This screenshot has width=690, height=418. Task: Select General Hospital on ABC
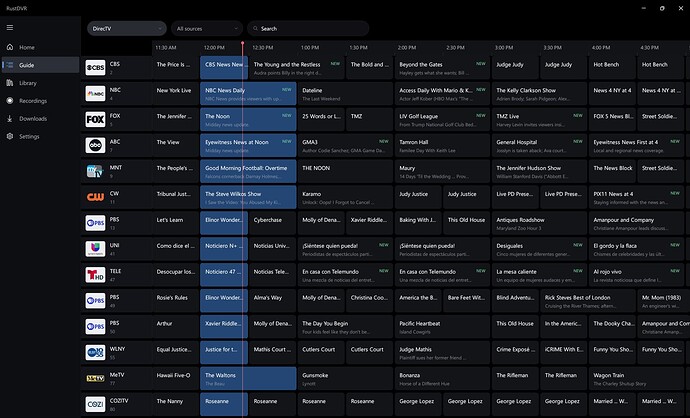540,145
